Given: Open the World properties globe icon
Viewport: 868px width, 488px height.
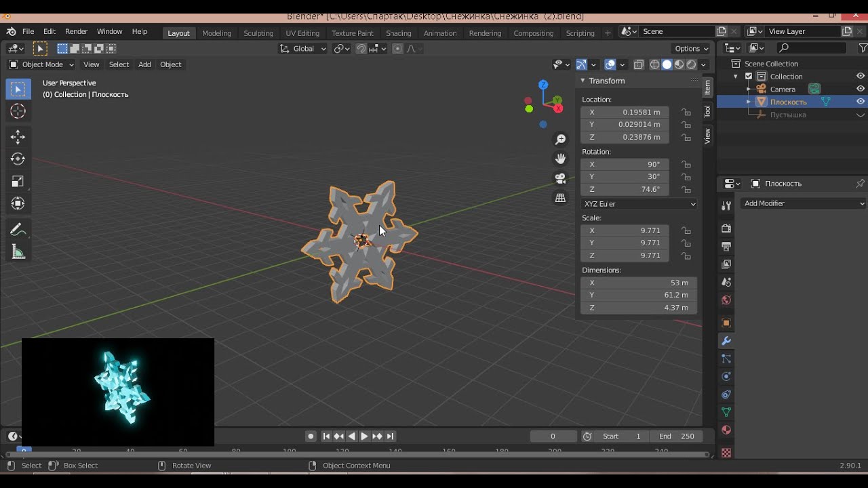Looking at the screenshot, I should point(726,300).
